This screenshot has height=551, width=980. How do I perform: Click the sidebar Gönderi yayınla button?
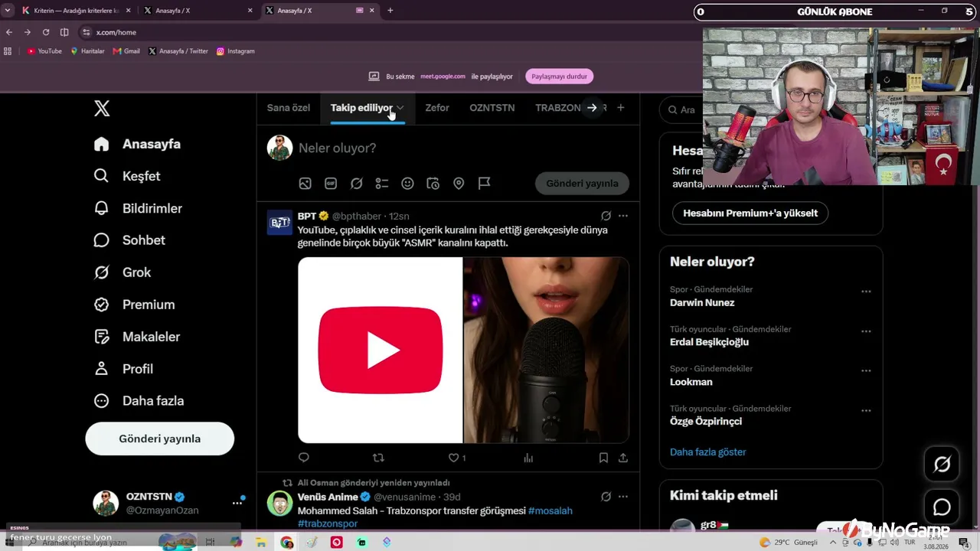[160, 439]
